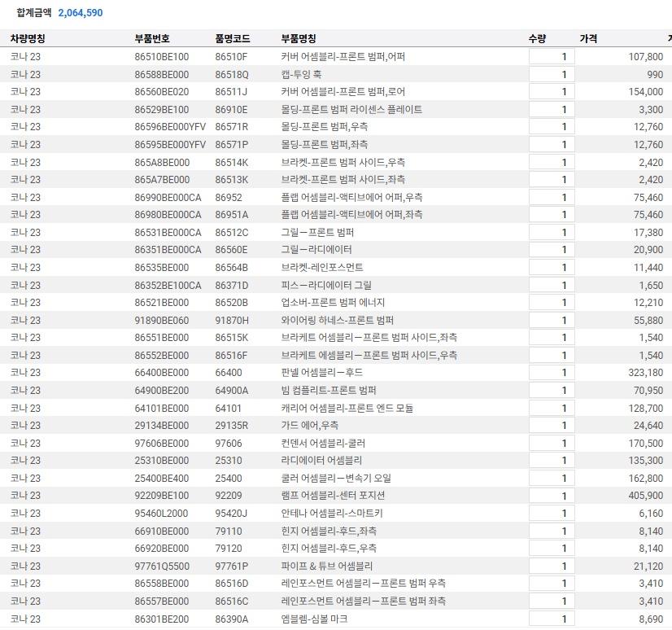
Task: Focus the quantity input for part 86560BE020
Action: 552,92
